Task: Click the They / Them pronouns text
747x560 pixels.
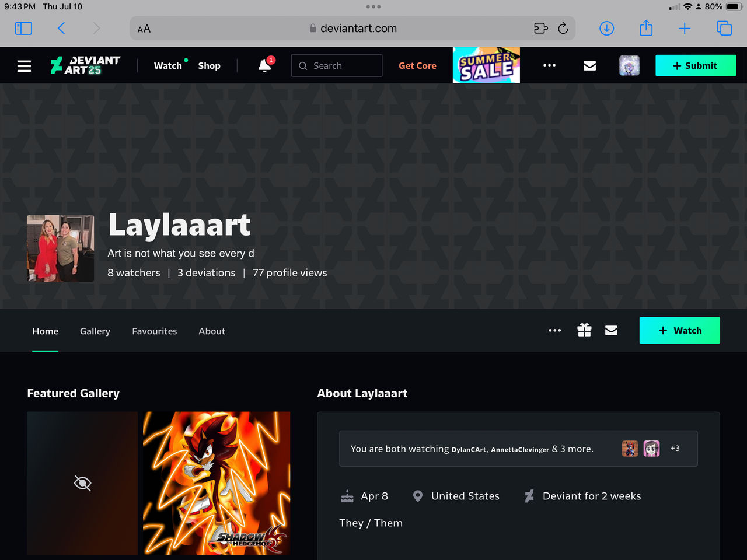Action: [371, 523]
